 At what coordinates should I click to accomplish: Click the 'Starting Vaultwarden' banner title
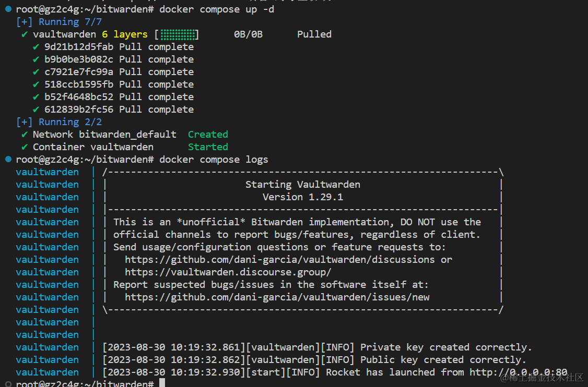pos(303,184)
